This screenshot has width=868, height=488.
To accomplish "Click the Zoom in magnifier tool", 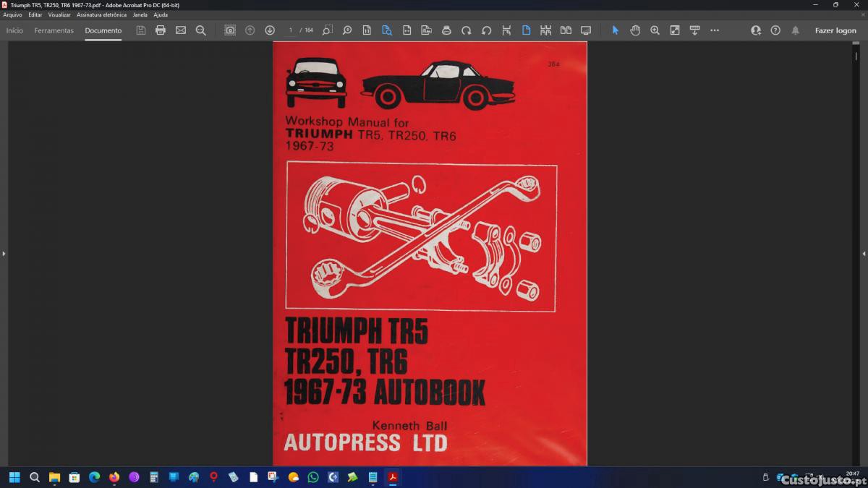I will [655, 30].
